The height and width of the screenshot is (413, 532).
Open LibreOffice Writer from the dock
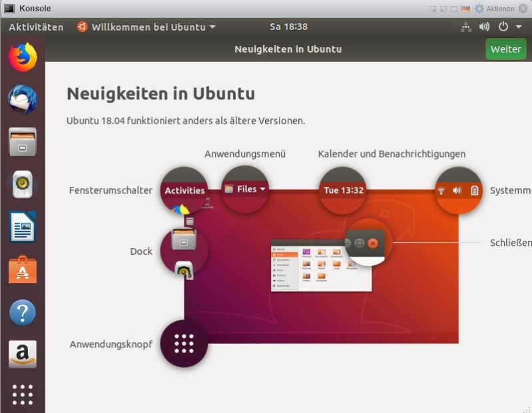click(x=23, y=227)
